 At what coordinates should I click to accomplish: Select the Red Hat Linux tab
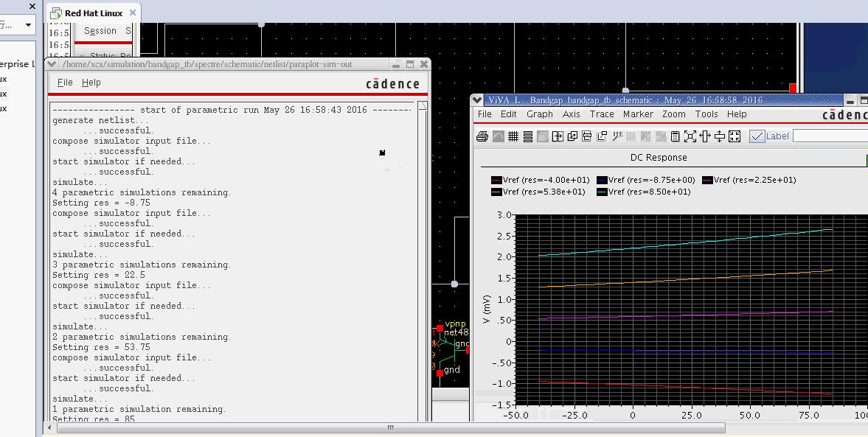(94, 13)
